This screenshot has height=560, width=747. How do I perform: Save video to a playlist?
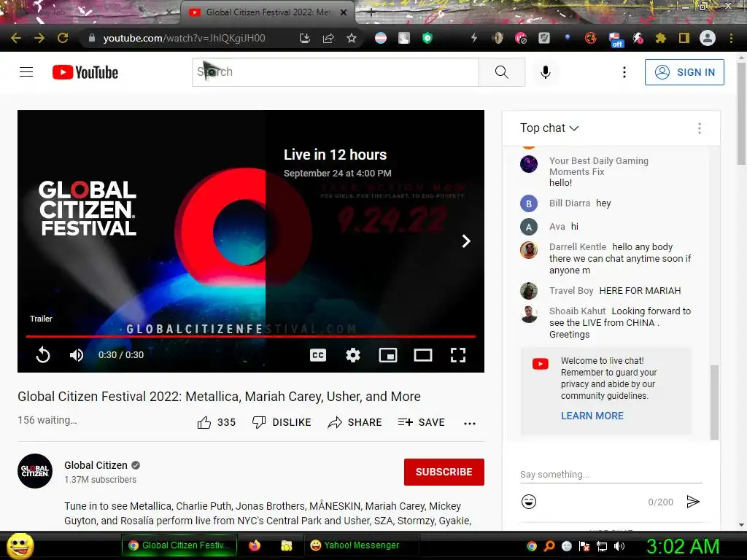[421, 422]
